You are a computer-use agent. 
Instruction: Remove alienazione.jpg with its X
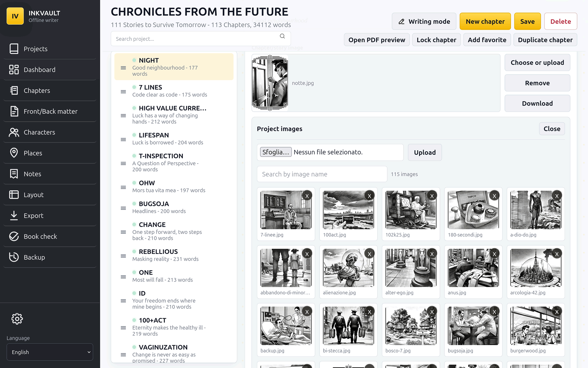coord(370,254)
